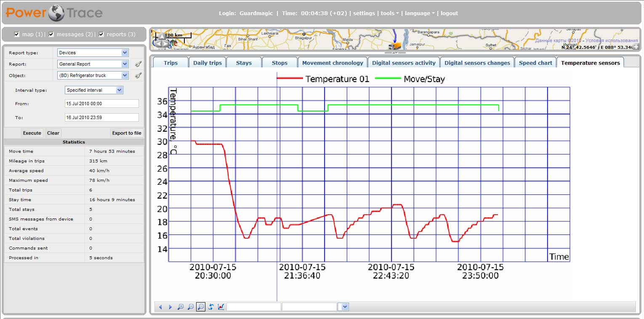This screenshot has width=644, height=319.
Task: Zoom in on the temperature chart
Action: [181, 307]
